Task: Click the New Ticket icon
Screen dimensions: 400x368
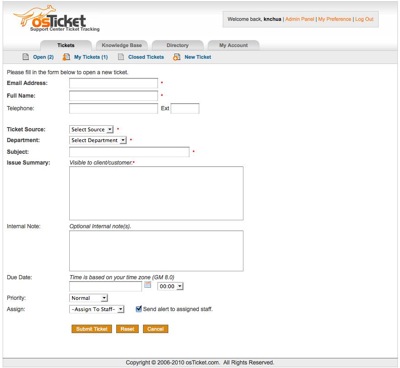Action: tap(177, 57)
